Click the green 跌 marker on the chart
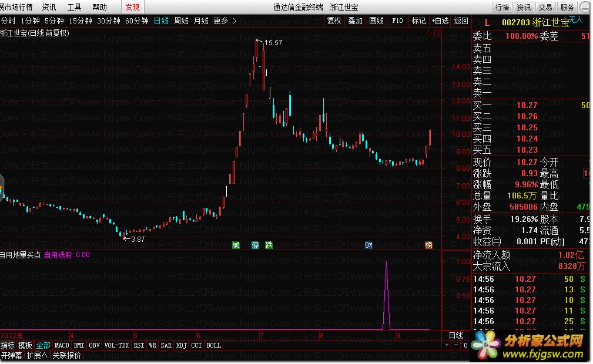Image resolution: width=593 pixels, height=364 pixels. tap(269, 245)
